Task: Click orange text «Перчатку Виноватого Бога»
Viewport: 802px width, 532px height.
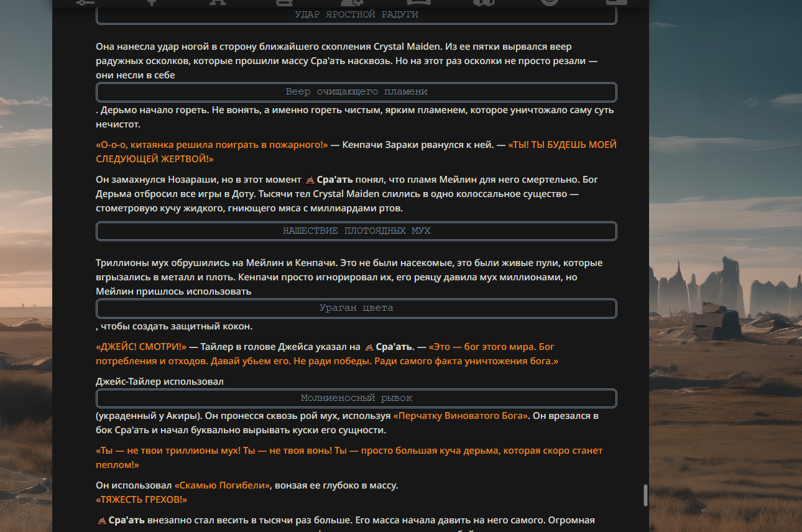Action: click(x=461, y=416)
